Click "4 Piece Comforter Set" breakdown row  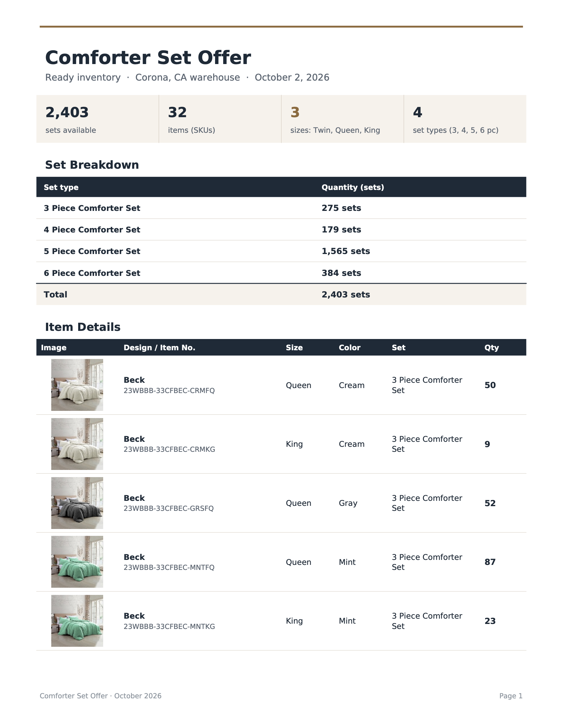pos(281,230)
